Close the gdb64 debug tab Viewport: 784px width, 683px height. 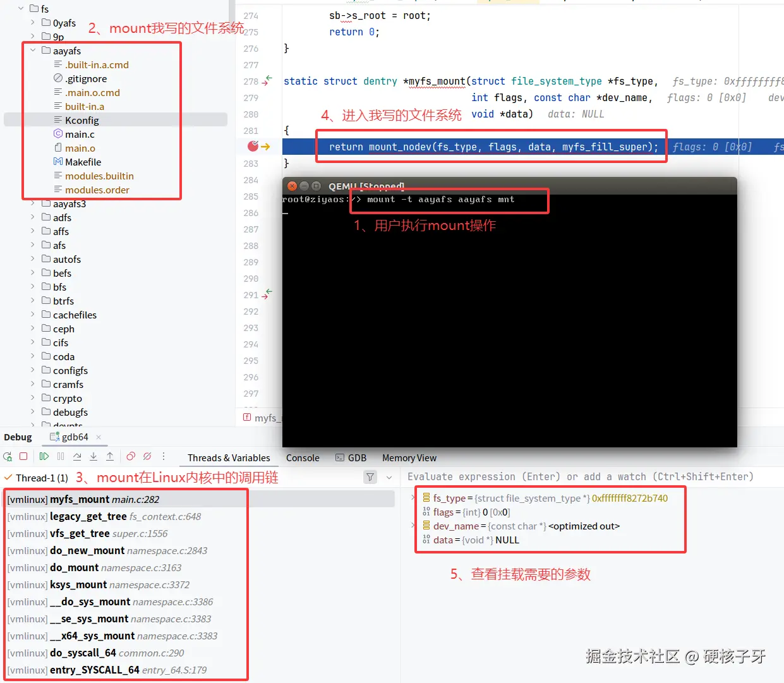(x=99, y=437)
